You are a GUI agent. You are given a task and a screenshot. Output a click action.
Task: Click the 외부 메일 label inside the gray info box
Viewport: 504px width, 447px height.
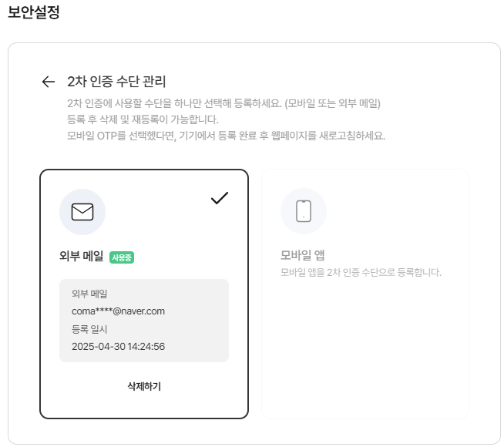[90, 294]
